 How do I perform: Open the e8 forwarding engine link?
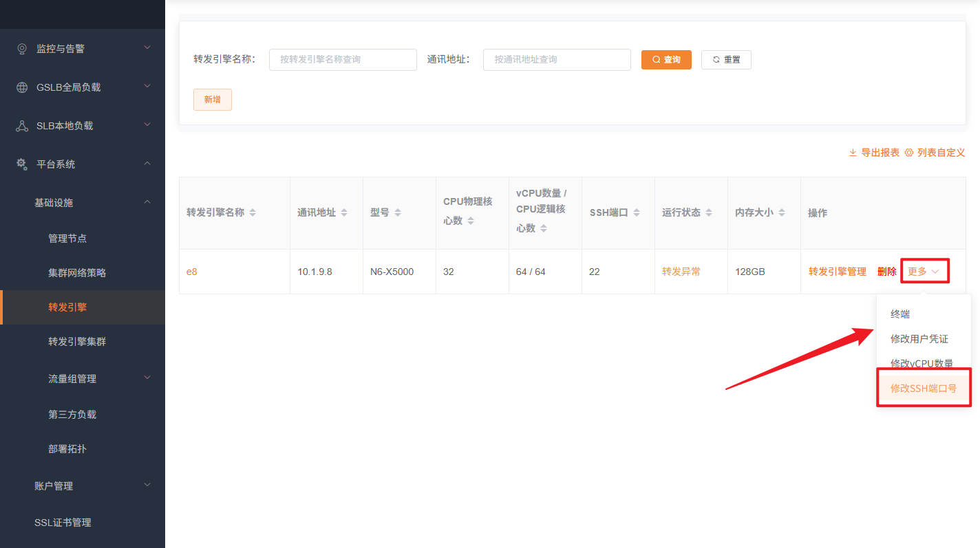(192, 272)
